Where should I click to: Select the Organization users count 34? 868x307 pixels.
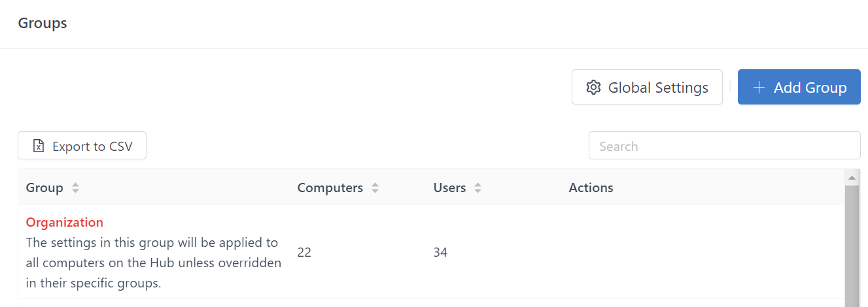tap(440, 252)
